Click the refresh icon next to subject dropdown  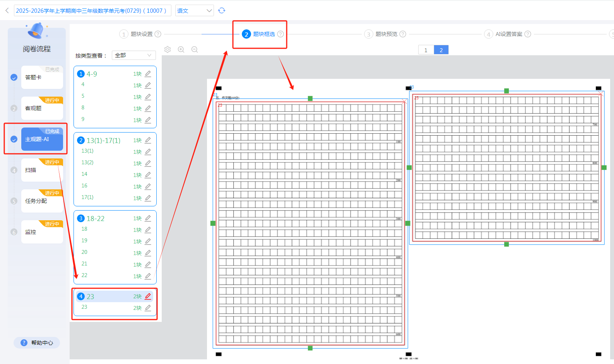tap(222, 10)
